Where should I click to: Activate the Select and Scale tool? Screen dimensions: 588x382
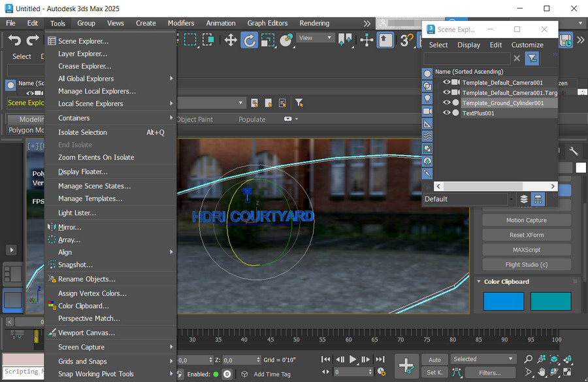pyautogui.click(x=268, y=40)
